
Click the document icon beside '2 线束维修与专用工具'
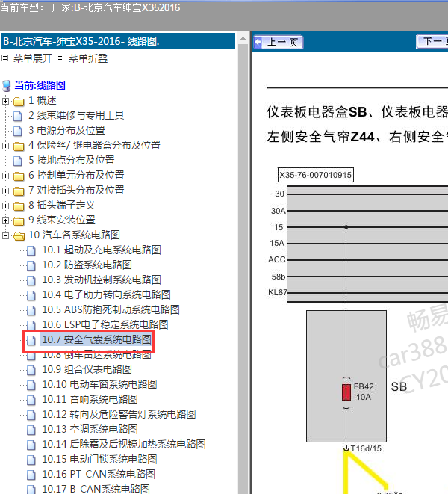tap(18, 116)
